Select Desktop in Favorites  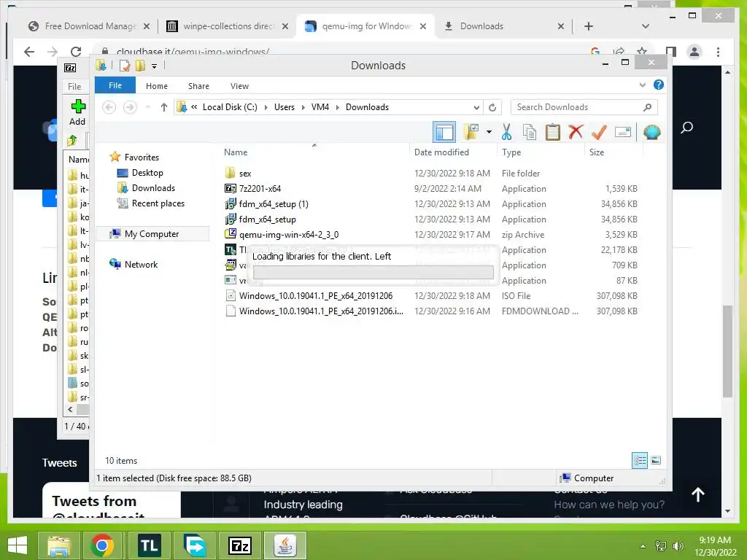click(147, 173)
